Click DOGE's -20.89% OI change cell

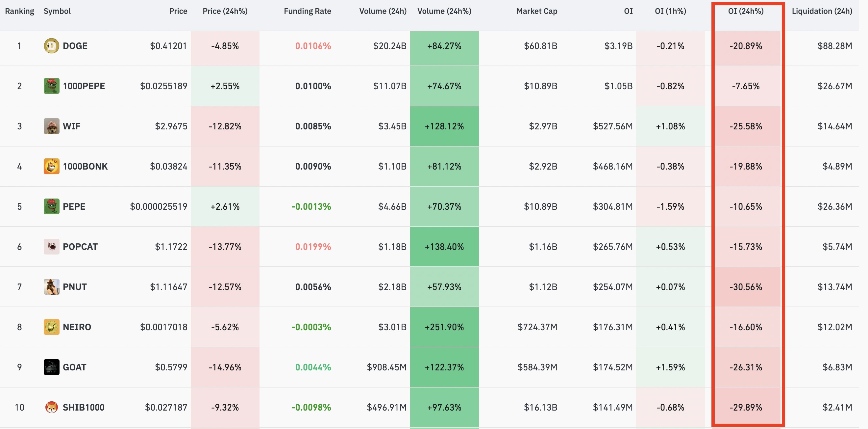pyautogui.click(x=745, y=46)
